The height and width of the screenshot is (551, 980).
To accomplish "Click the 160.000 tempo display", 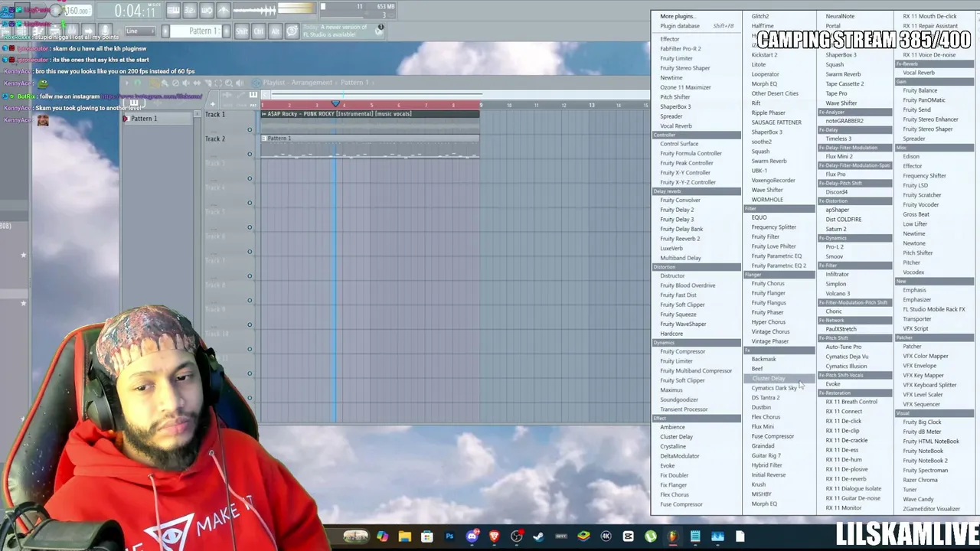I will click(x=77, y=11).
